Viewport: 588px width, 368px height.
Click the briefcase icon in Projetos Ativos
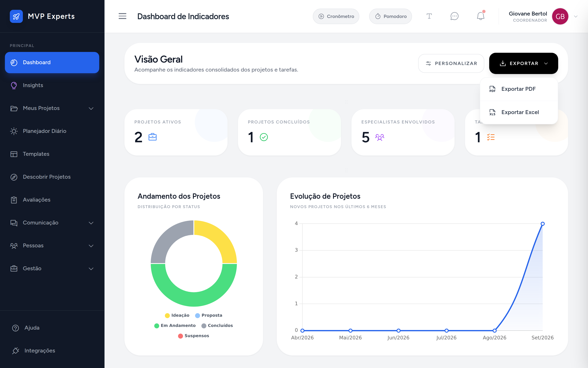click(x=153, y=137)
